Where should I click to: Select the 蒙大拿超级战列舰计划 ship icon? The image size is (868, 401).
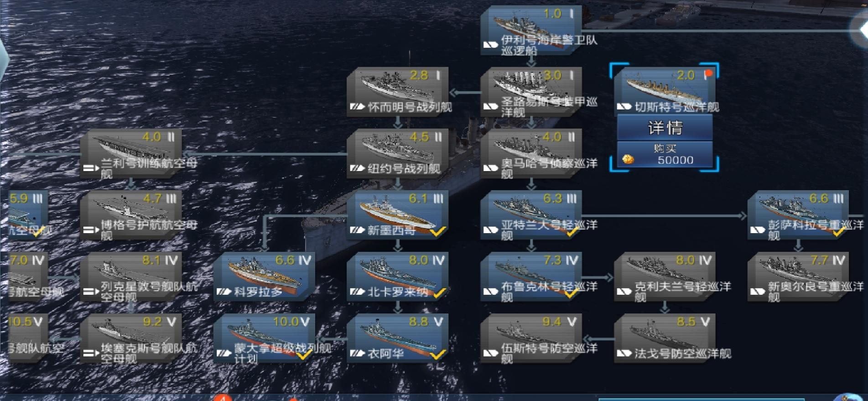264,339
